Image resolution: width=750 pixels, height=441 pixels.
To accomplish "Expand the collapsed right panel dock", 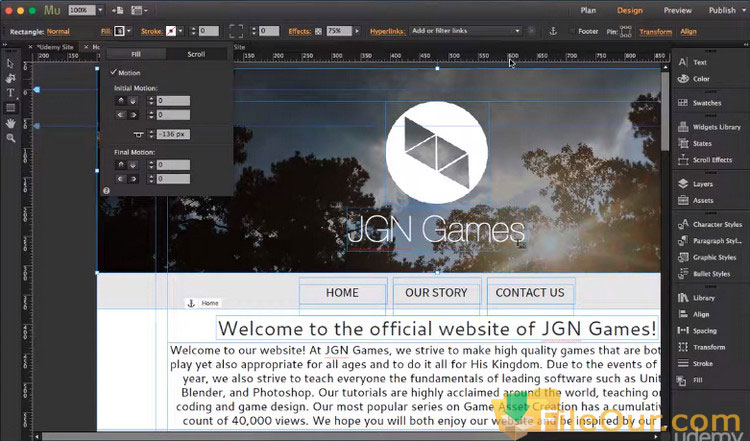I will [x=747, y=44].
